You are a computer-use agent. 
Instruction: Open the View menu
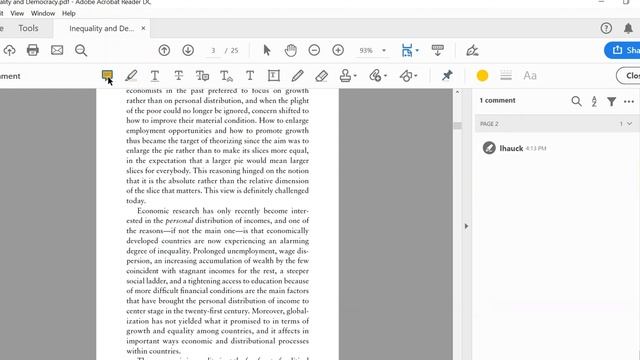tap(17, 13)
